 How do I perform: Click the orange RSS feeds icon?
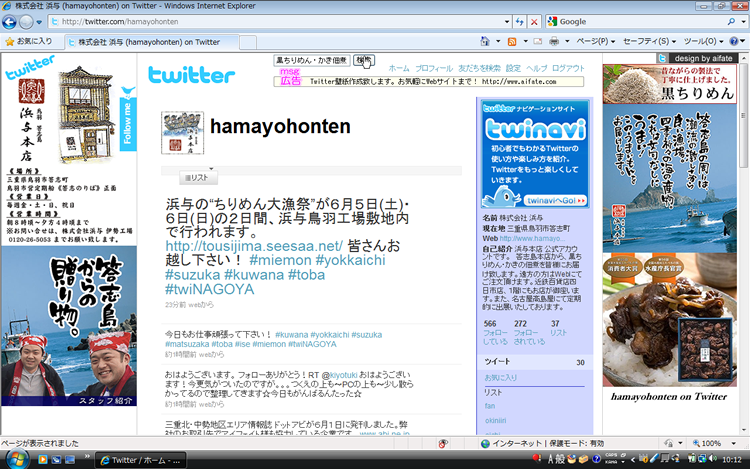click(x=512, y=42)
